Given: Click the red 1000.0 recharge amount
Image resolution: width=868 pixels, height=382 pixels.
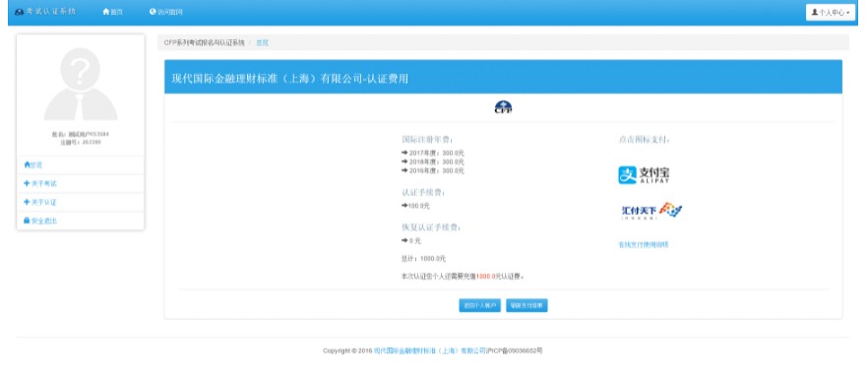Looking at the screenshot, I should pos(485,276).
